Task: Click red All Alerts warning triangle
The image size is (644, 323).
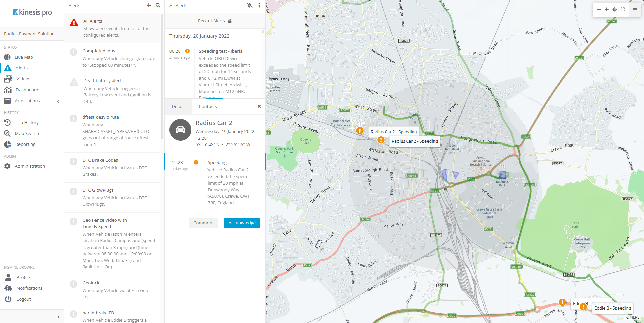Action: [74, 23]
